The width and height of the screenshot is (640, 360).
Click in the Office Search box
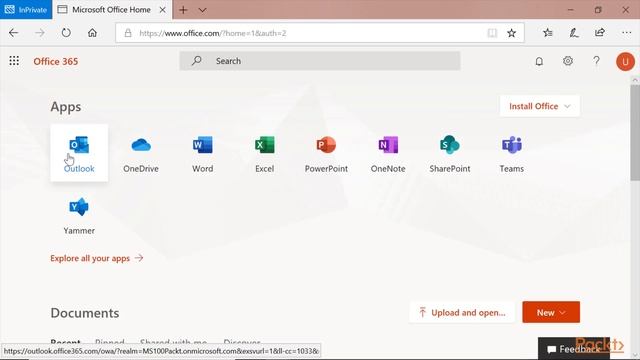click(320, 61)
